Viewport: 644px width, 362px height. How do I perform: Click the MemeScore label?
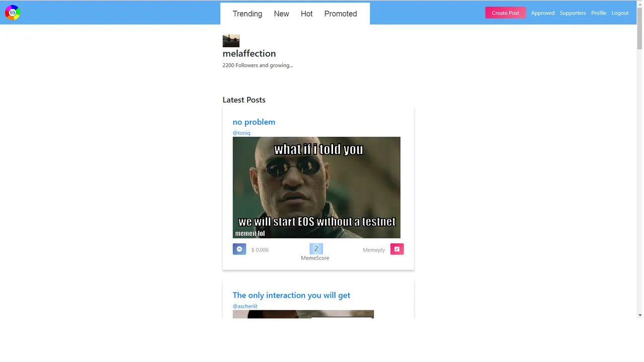[x=315, y=258]
